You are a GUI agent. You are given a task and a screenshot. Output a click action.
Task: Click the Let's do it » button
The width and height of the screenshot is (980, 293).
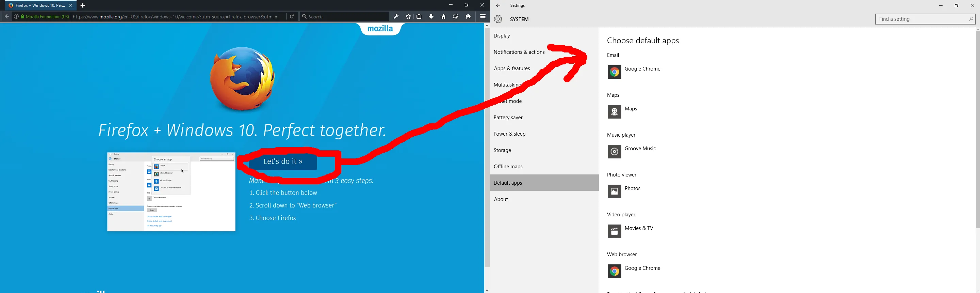pos(283,161)
